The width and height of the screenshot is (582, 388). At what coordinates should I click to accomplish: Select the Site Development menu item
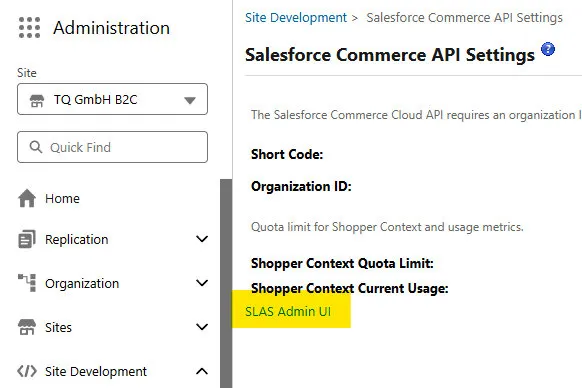tap(96, 371)
